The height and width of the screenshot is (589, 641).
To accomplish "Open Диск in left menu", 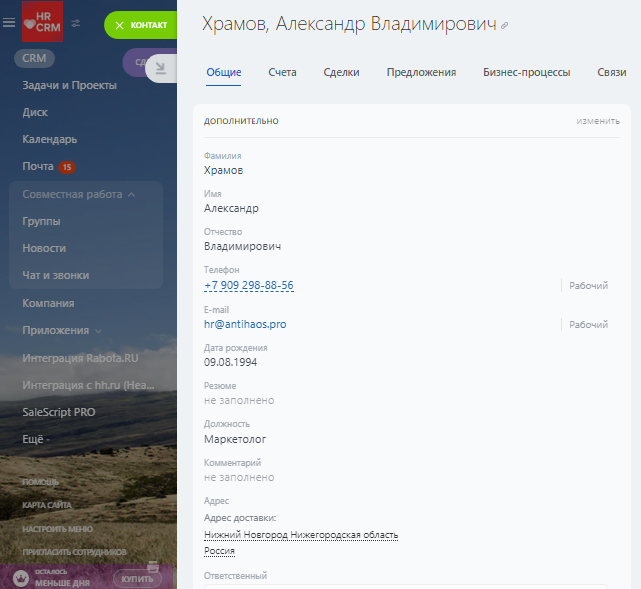I will pos(35,112).
